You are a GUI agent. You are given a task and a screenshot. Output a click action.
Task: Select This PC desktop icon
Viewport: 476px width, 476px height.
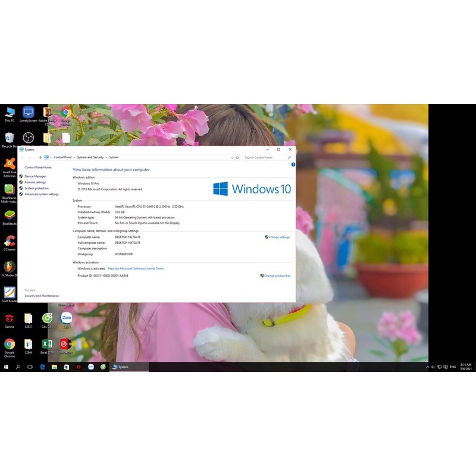click(x=10, y=114)
